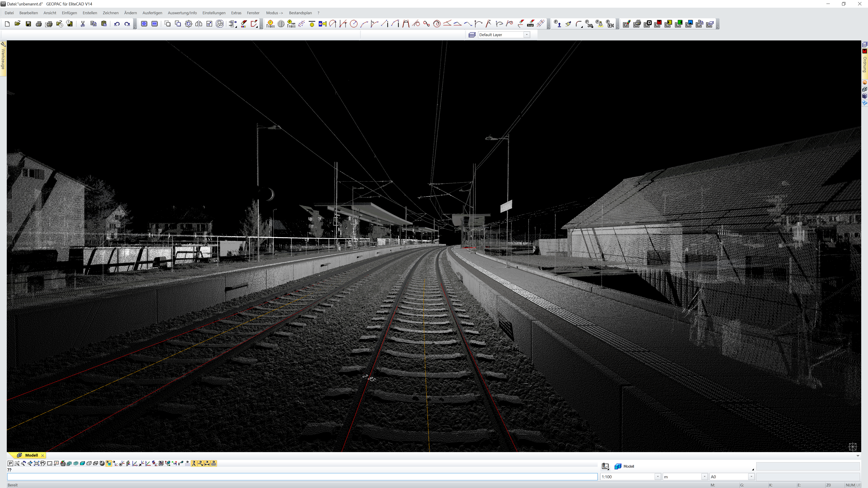Click the yellow Trass alignment icon
The width and height of the screenshot is (868, 488).
pos(270,24)
